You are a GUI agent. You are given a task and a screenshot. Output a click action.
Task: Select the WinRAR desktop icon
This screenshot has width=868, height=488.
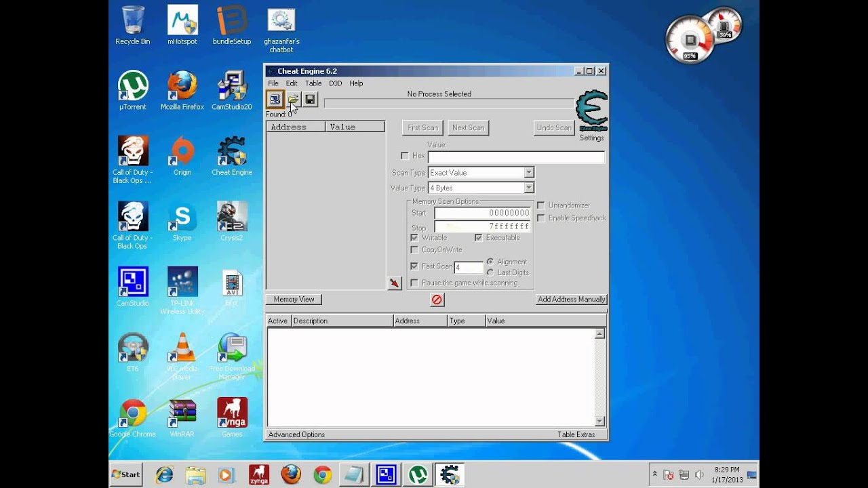[182, 418]
